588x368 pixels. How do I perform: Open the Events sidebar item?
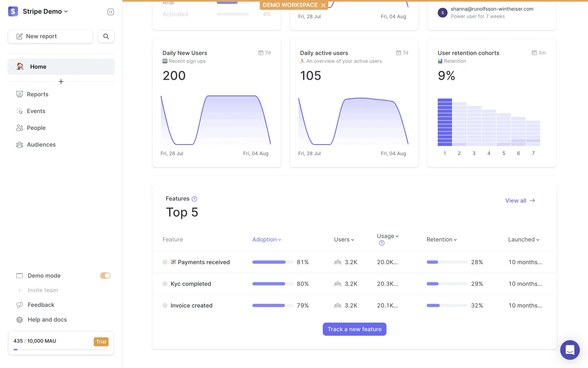[x=36, y=111]
